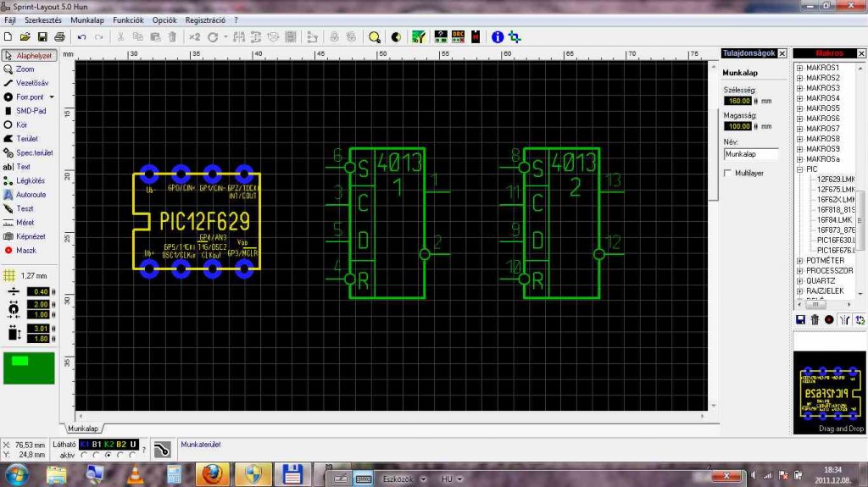
Task: Expand the PROCESSZOR tree node
Action: (x=799, y=271)
